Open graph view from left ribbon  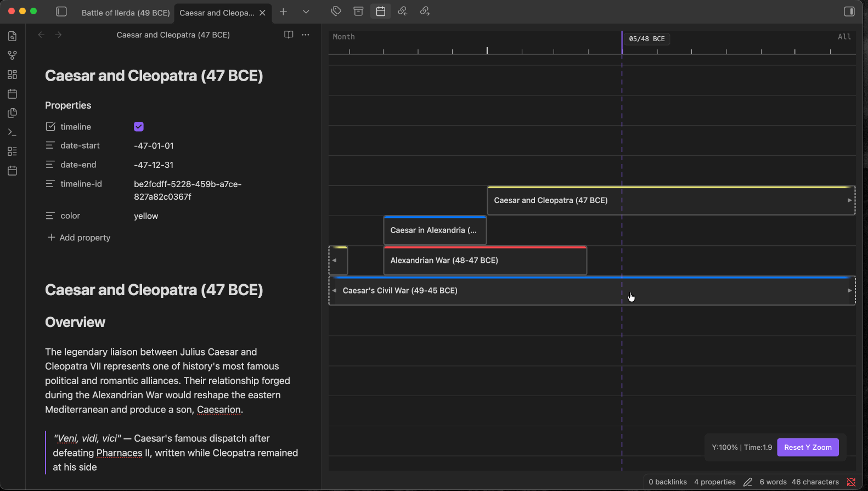point(12,55)
